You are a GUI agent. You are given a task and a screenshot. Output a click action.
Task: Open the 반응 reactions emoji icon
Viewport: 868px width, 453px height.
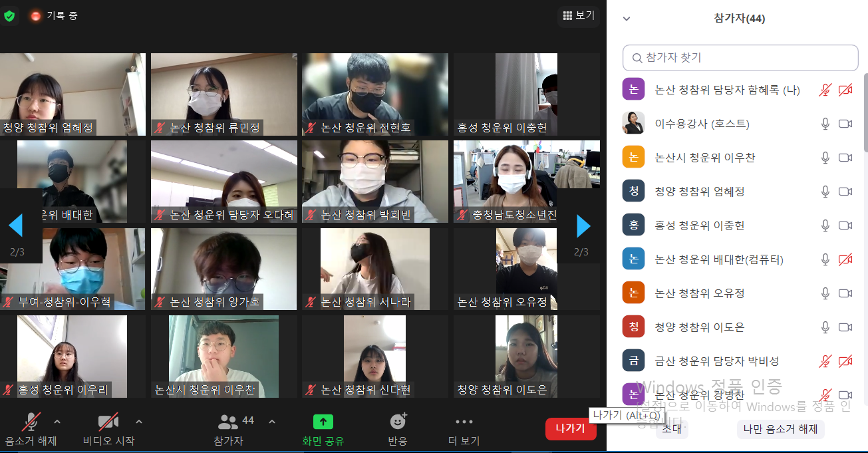398,422
